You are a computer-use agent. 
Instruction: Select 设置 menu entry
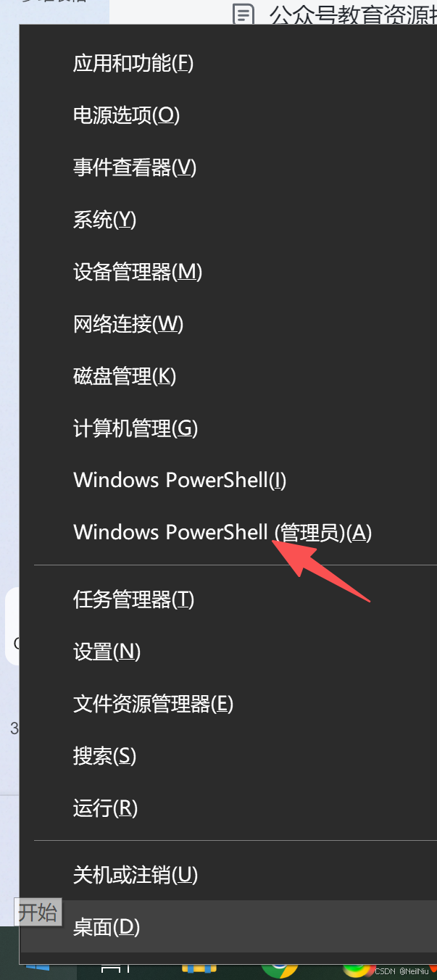click(x=228, y=652)
